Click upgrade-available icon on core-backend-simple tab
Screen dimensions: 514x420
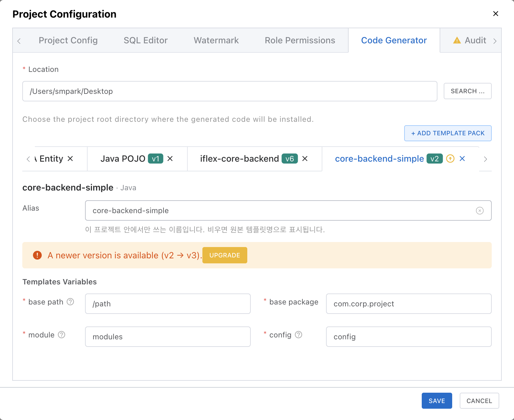pos(450,159)
